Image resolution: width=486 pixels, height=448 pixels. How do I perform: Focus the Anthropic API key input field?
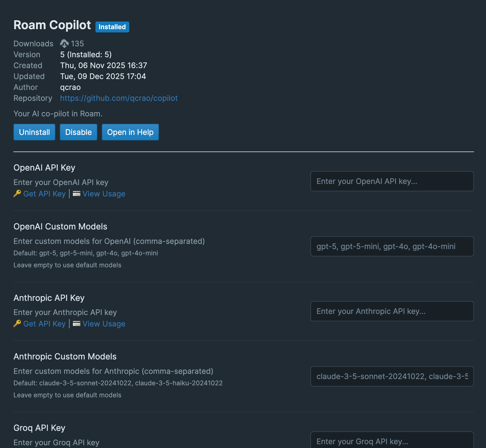point(392,311)
